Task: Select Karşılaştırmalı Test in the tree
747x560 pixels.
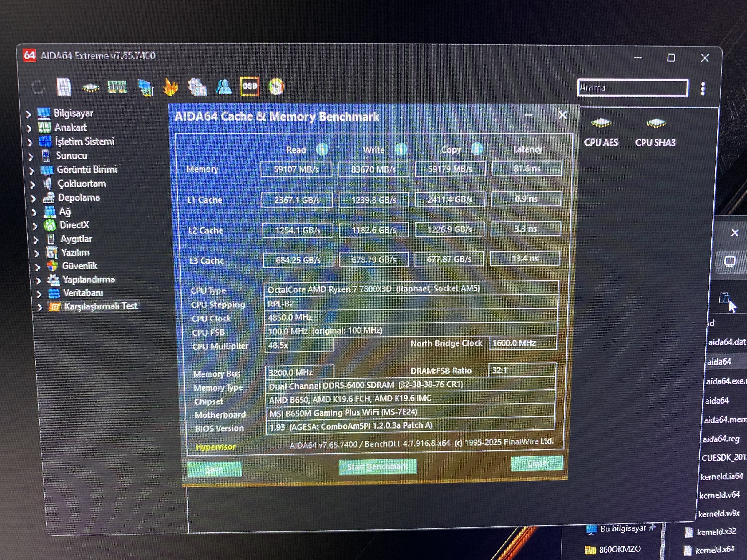Action: click(101, 306)
